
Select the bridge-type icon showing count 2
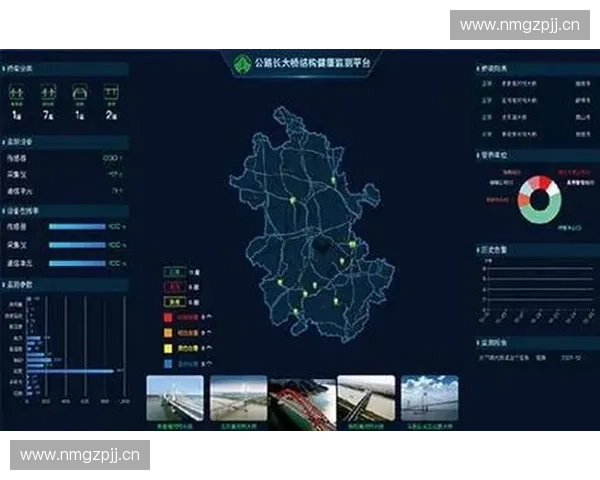(x=111, y=93)
